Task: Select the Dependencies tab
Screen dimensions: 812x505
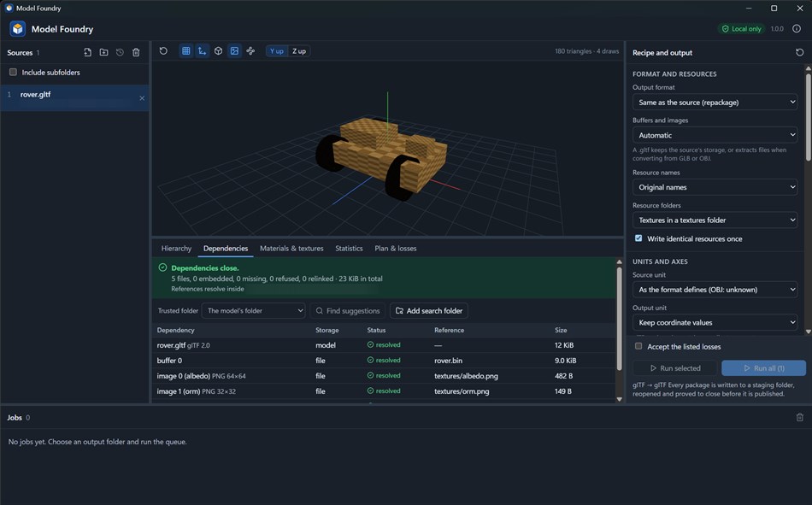Action: (226, 248)
